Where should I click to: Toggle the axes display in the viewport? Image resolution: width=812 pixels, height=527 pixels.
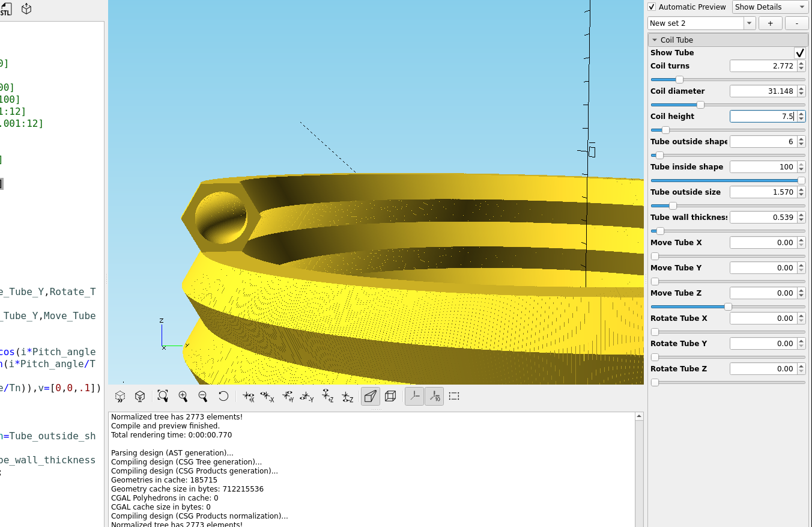point(414,396)
